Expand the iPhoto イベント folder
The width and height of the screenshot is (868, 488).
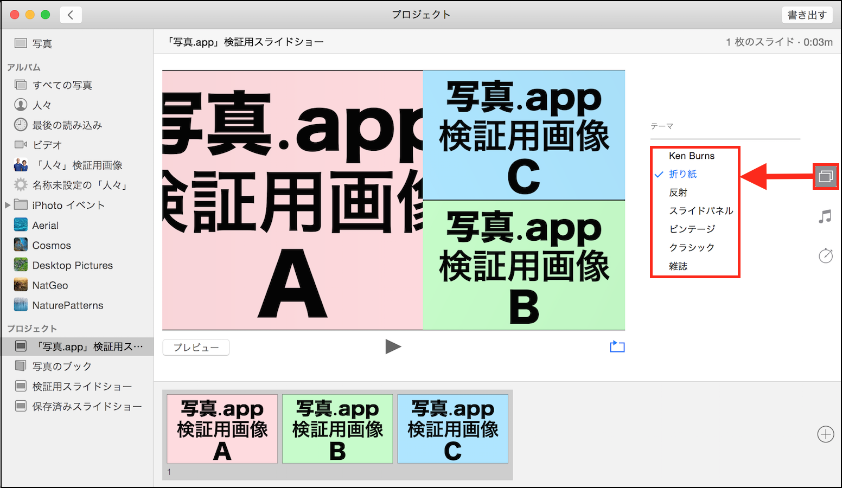tap(8, 205)
